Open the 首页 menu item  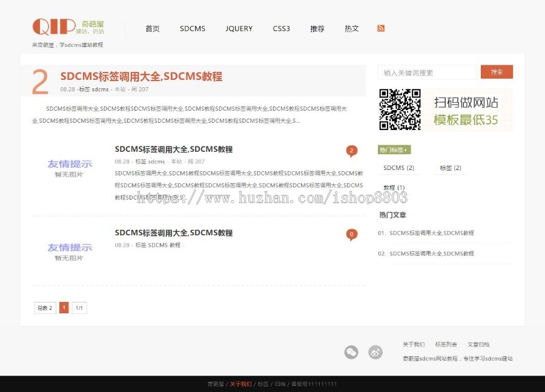(x=153, y=28)
